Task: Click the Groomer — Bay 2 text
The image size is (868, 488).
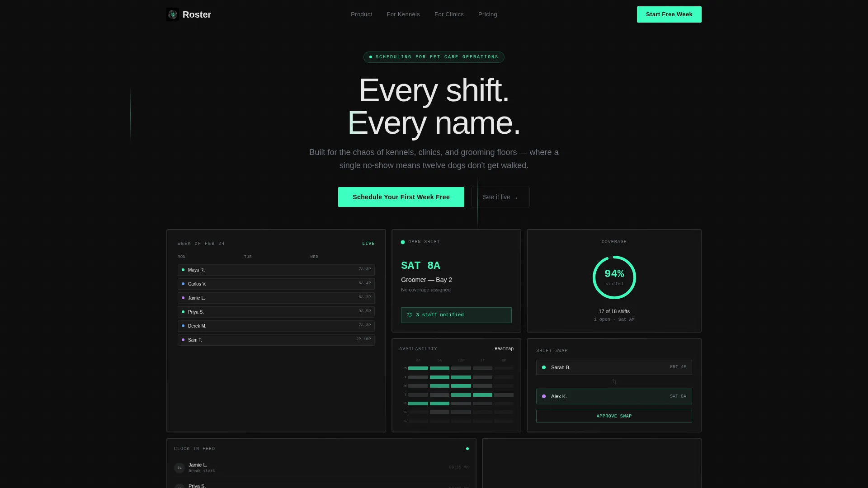Action: (x=426, y=280)
